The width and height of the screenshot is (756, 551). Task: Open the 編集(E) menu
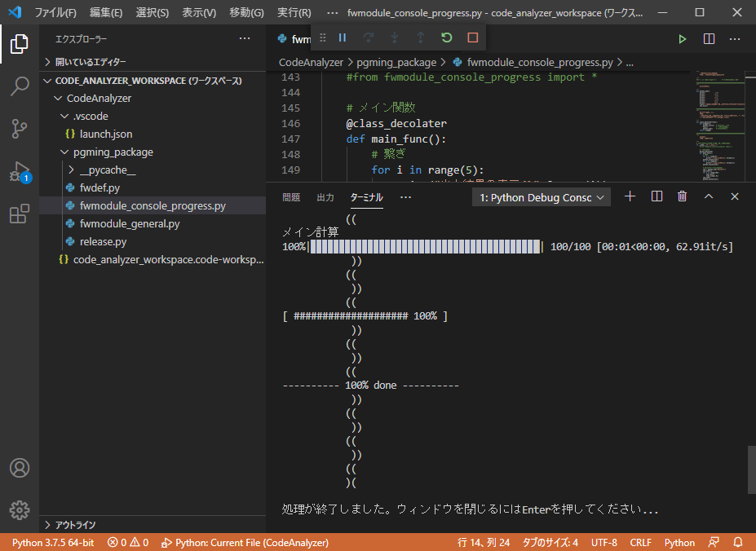pos(105,12)
